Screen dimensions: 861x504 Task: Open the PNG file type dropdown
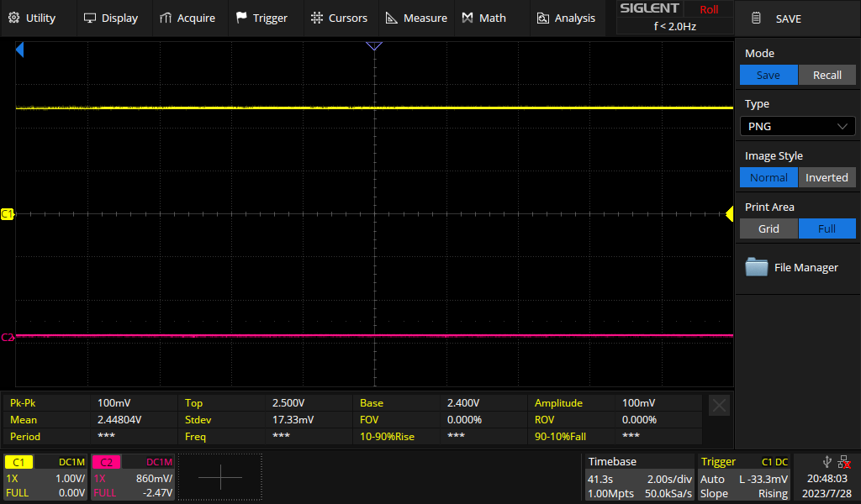click(797, 126)
